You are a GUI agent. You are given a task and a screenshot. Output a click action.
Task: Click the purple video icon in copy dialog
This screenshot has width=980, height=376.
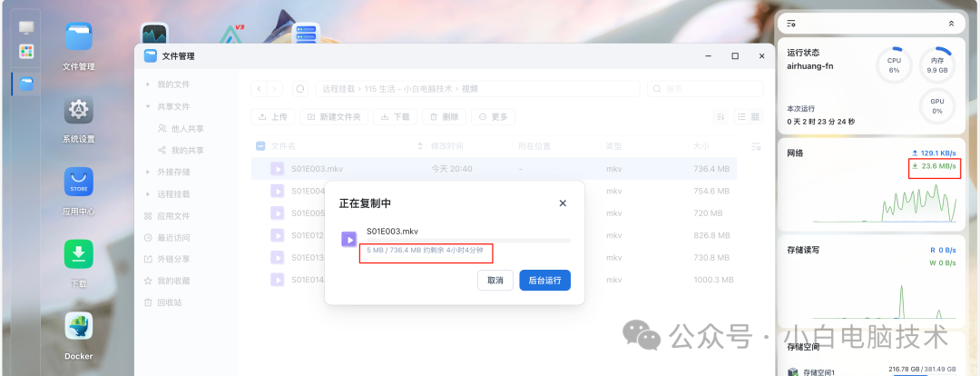[348, 239]
